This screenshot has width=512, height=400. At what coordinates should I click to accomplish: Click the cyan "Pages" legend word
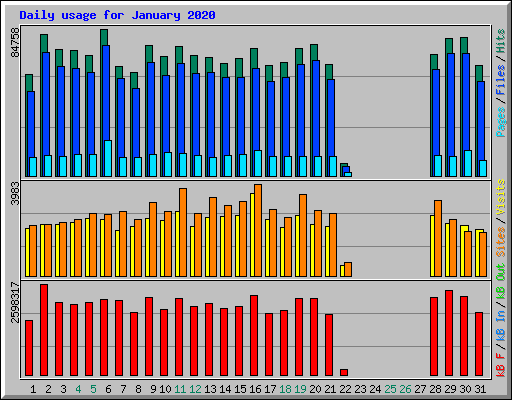[501, 122]
